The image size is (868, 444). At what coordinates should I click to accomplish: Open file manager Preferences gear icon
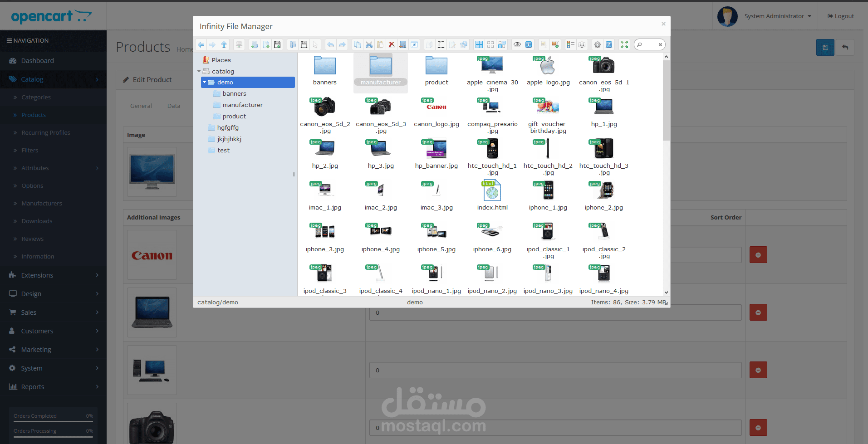click(597, 44)
